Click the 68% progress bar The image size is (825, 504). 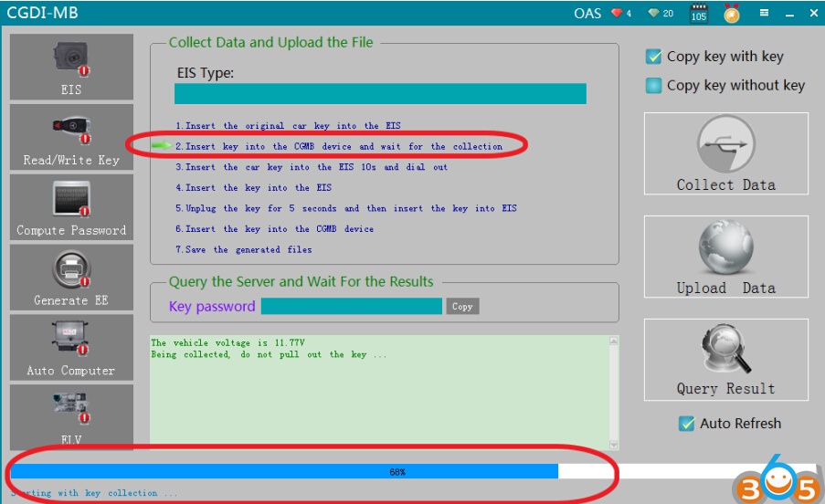tap(413, 471)
